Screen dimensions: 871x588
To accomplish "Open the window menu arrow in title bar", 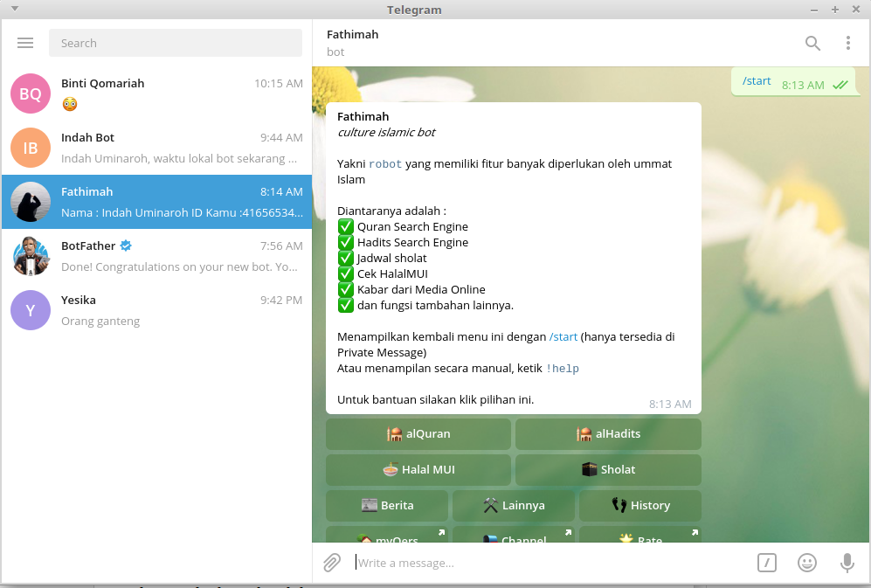I will pyautogui.click(x=15, y=9).
